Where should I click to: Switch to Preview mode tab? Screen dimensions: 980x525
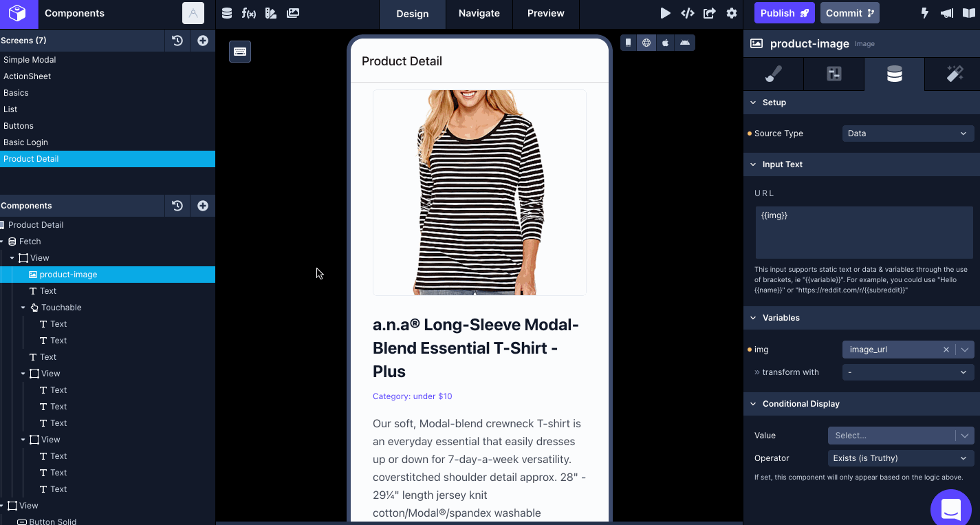(x=546, y=14)
